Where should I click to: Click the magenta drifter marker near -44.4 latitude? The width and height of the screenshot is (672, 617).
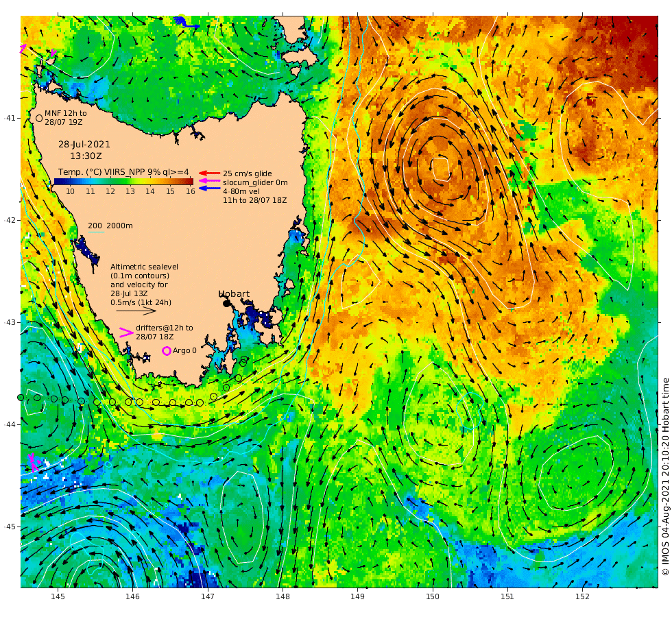(34, 462)
